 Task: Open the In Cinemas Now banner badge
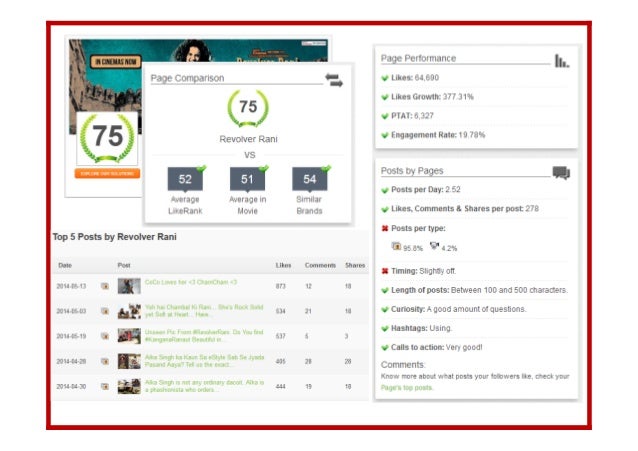click(x=116, y=61)
